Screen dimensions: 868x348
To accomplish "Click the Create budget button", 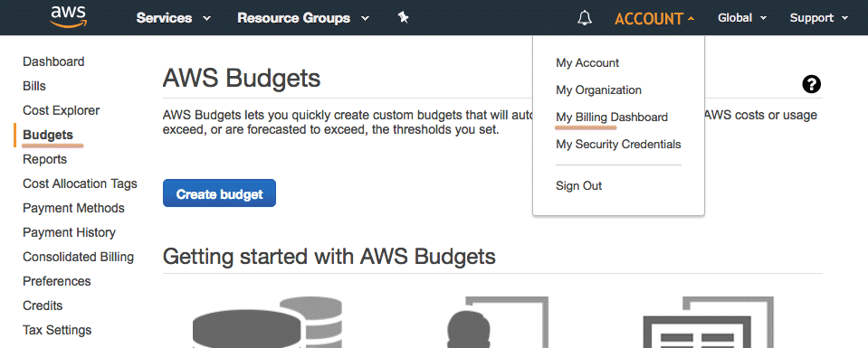I will [219, 193].
